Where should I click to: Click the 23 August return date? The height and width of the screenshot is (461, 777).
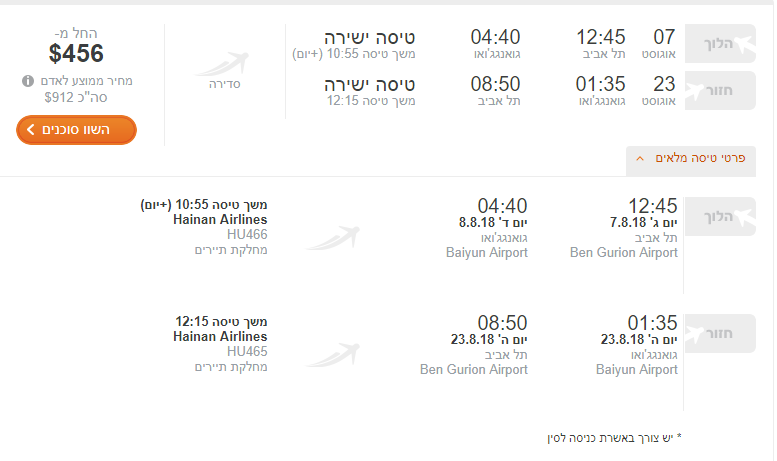(x=659, y=91)
